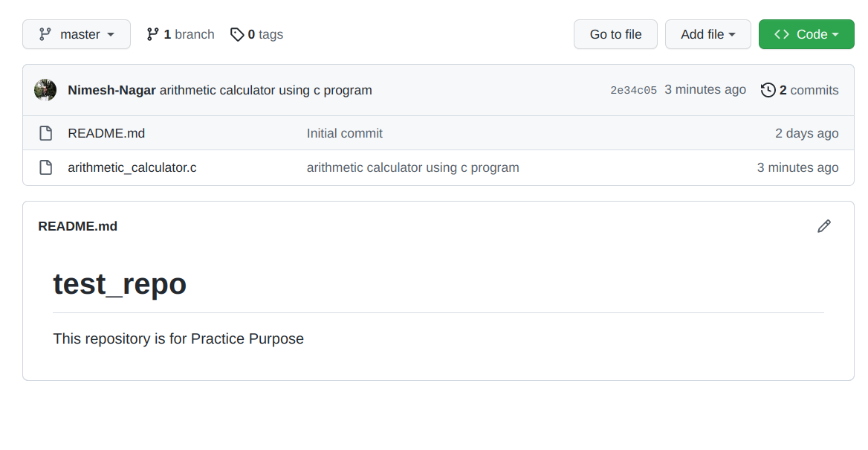Open the README.md file
868x450 pixels.
pyautogui.click(x=106, y=134)
